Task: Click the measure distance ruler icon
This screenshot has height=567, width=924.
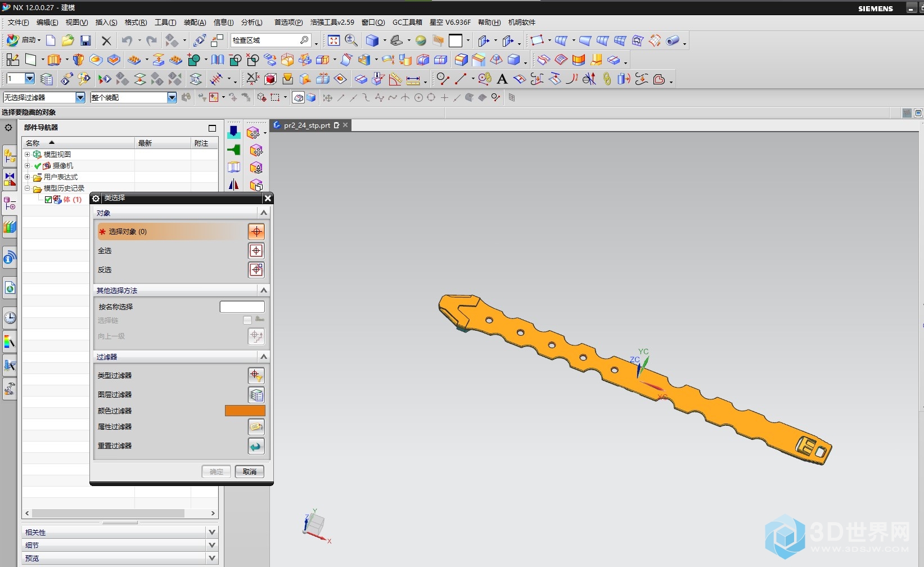Action: (x=413, y=79)
